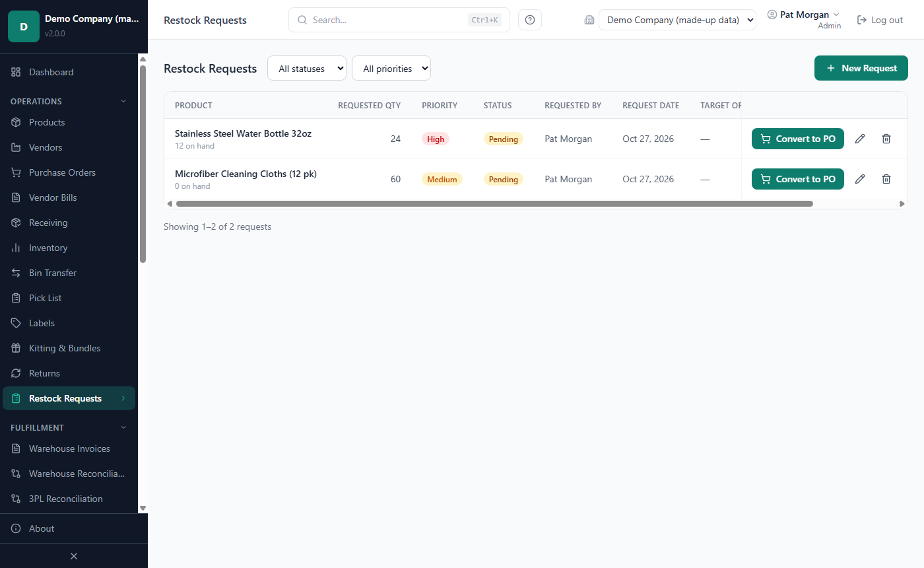
Task: Open the All priorities filter dropdown
Action: coord(391,68)
